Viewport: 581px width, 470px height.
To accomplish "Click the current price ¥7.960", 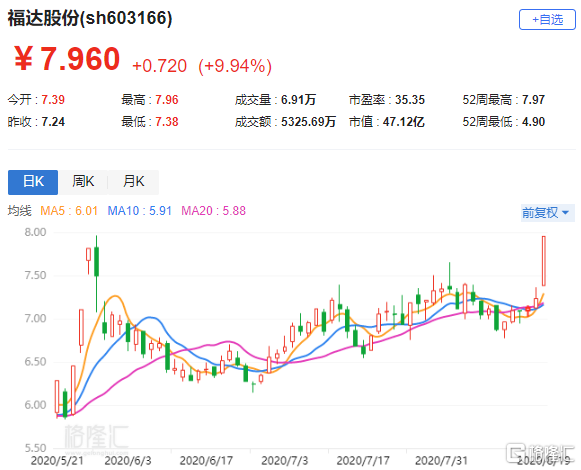I will click(x=67, y=59).
